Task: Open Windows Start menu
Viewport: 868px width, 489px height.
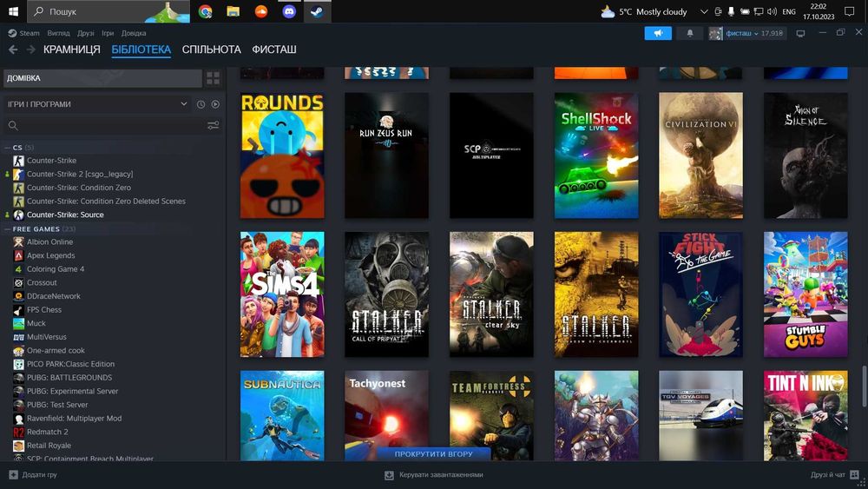Action: click(x=13, y=11)
